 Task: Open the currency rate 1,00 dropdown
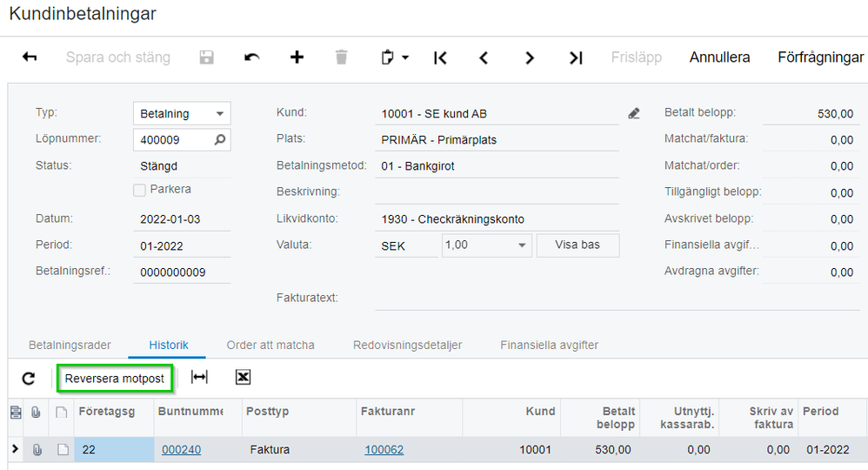(486, 245)
